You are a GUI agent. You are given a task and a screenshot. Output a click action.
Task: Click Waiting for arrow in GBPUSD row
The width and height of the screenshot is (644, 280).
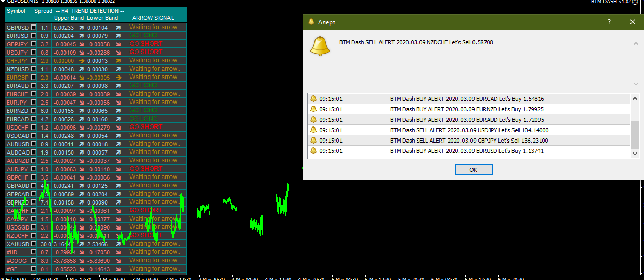pyautogui.click(x=155, y=27)
